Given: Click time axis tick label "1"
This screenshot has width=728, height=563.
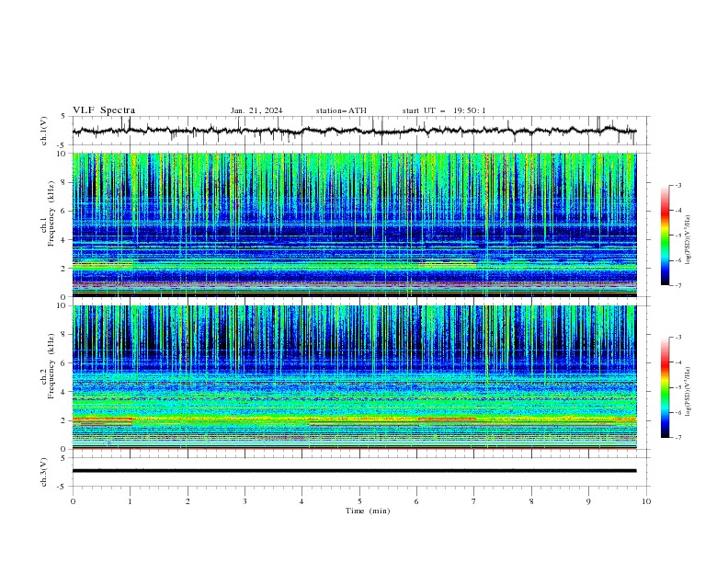Looking at the screenshot, I should click(130, 501).
